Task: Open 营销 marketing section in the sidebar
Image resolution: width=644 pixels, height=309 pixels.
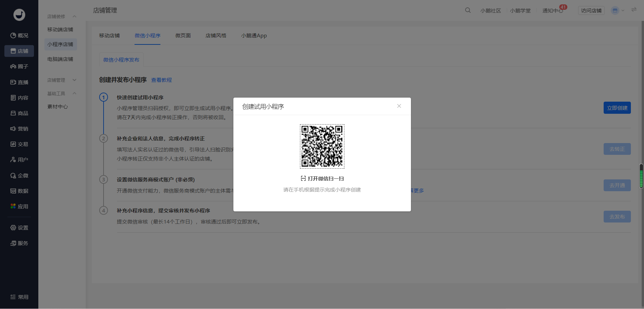Action: tap(19, 129)
